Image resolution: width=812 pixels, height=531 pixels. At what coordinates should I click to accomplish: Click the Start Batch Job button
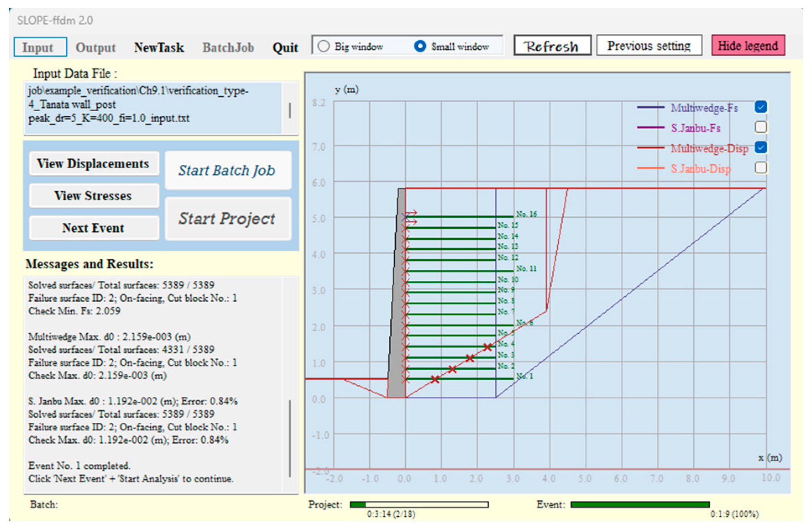(227, 170)
